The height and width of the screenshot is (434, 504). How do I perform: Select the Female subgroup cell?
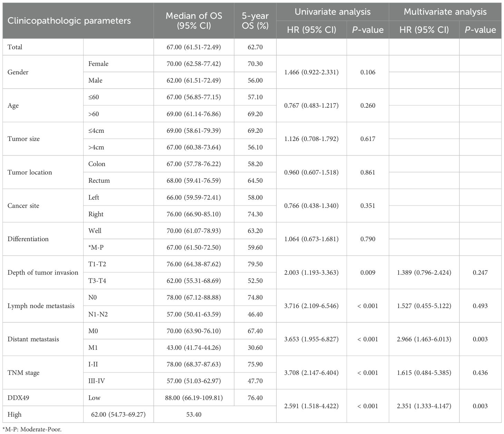click(98, 64)
